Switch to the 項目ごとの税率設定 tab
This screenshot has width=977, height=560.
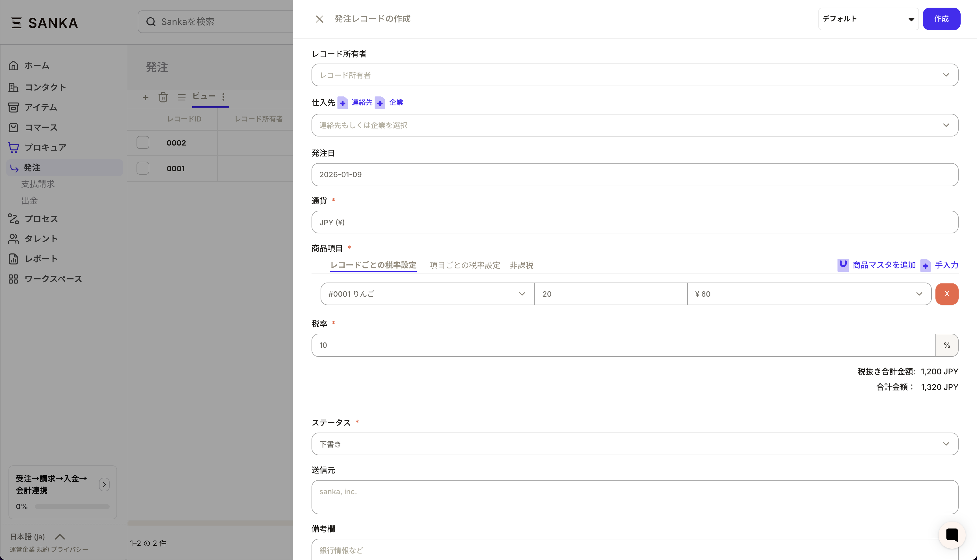pyautogui.click(x=464, y=265)
